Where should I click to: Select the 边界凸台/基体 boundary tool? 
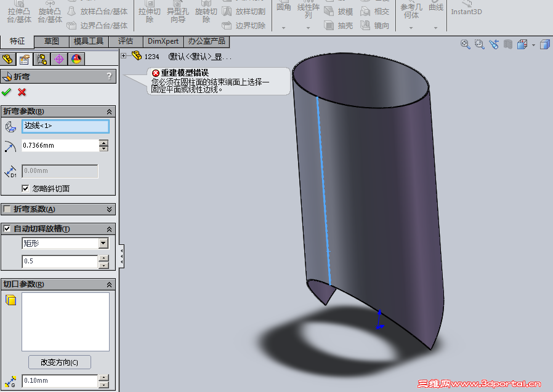pos(97,25)
